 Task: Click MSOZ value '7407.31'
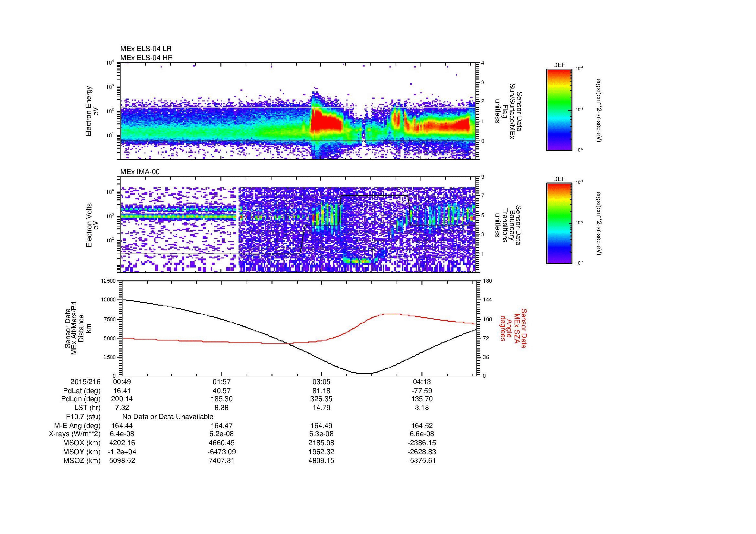pos(222,461)
